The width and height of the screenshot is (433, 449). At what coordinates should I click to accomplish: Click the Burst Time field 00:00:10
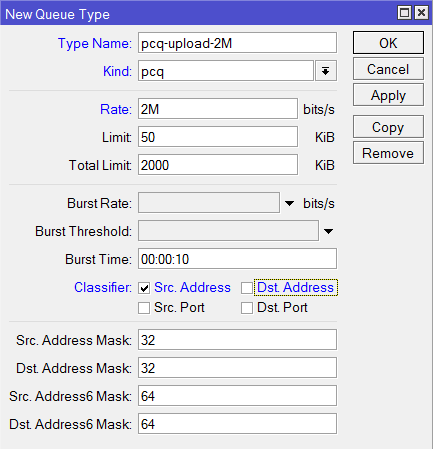[x=237, y=259]
